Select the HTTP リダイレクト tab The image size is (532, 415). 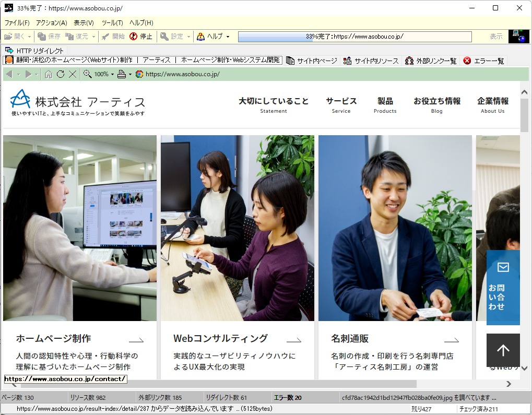34,51
